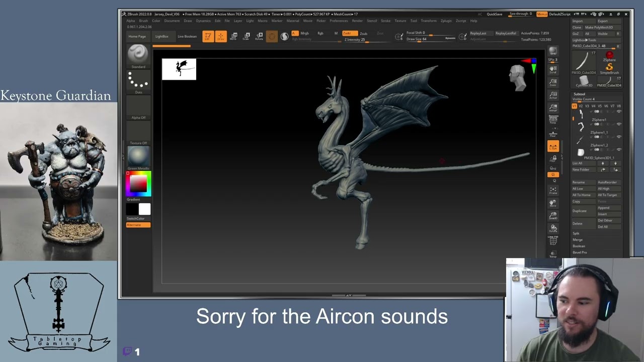The height and width of the screenshot is (362, 644).
Task: Open the Zplugin menu
Action: tap(446, 21)
